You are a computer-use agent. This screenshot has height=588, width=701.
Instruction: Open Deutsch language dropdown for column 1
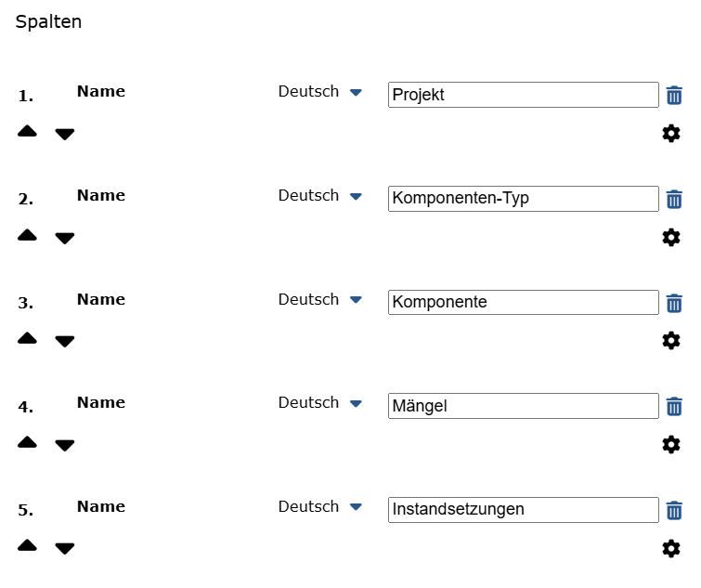[x=320, y=92]
